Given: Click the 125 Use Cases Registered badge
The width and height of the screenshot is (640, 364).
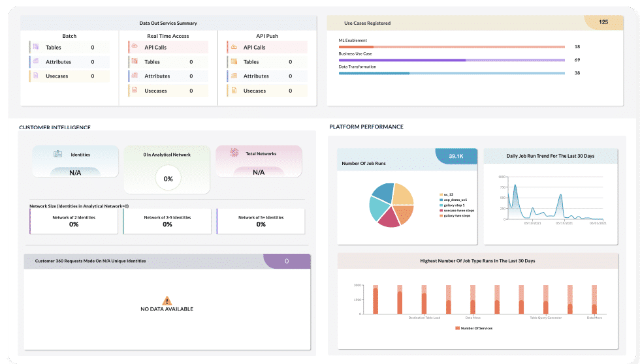Looking at the screenshot, I should 603,22.
